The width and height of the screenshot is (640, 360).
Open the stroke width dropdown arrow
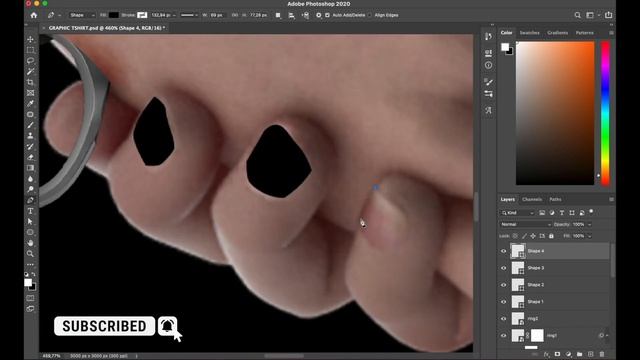[x=174, y=15]
